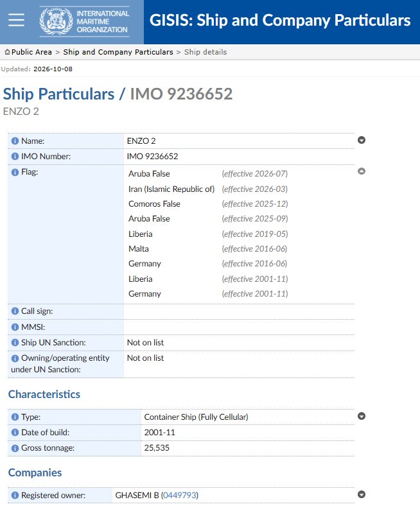420x511 pixels.
Task: Click info icon beside Call sign
Action: pos(15,311)
